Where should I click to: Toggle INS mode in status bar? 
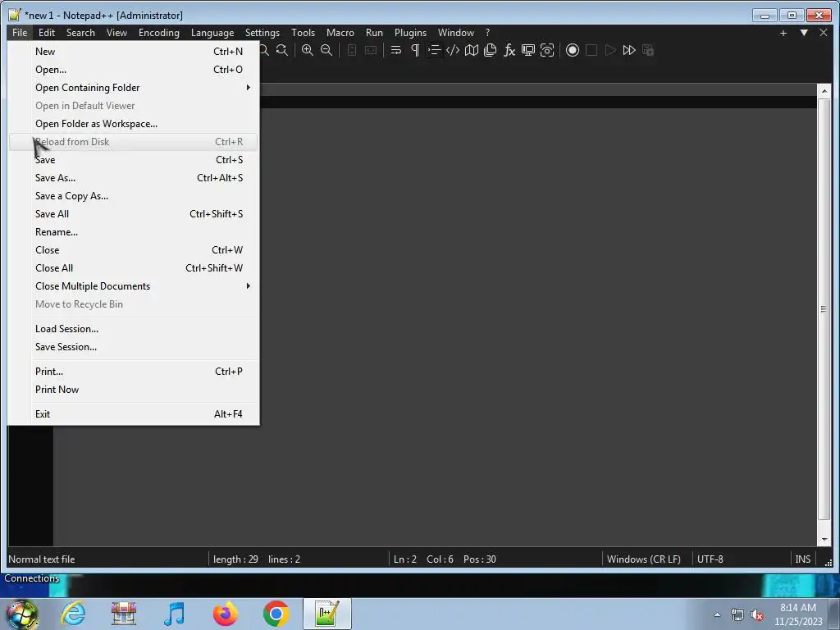(x=802, y=559)
